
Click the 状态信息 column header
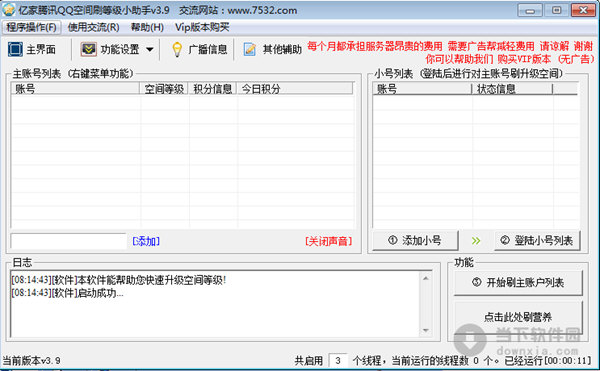coord(512,89)
